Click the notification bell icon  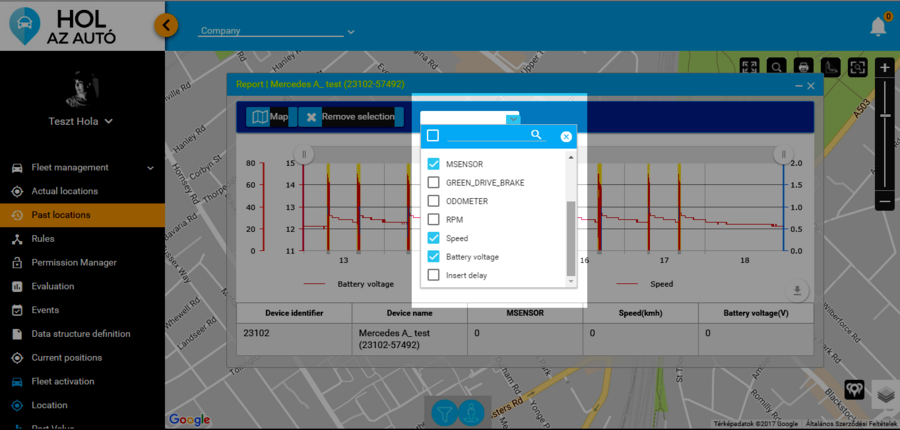coord(878,26)
